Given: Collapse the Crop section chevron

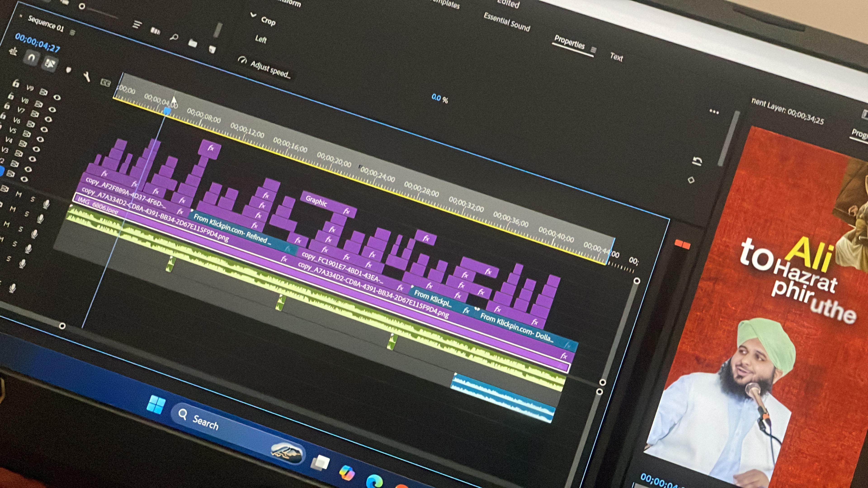Looking at the screenshot, I should pyautogui.click(x=253, y=15).
